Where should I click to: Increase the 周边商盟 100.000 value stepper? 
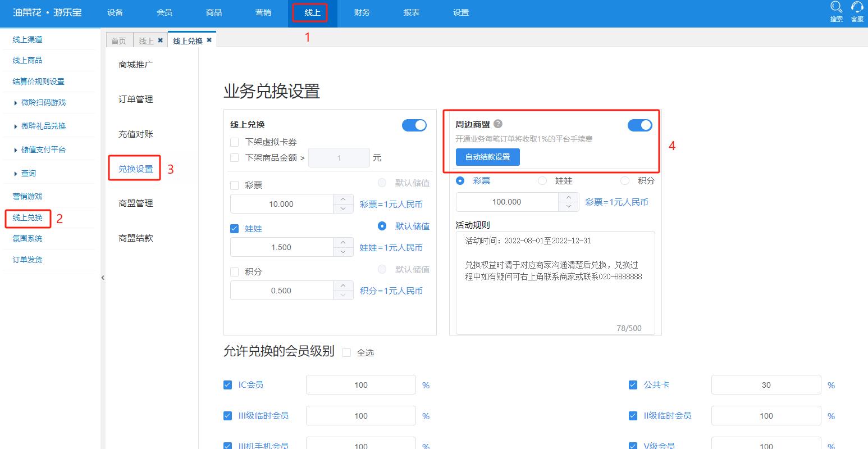click(x=569, y=197)
